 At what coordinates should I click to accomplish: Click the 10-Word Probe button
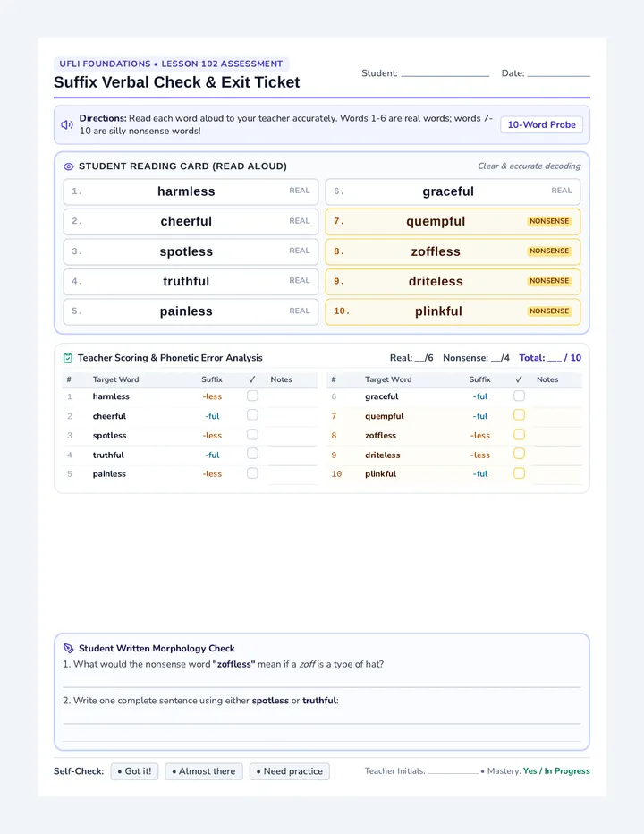541,125
